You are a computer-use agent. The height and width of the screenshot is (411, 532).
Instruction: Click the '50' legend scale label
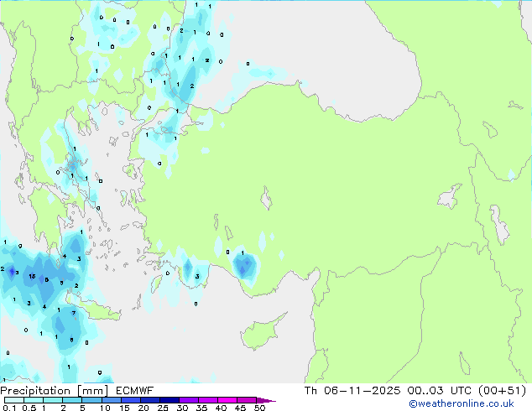coord(259,408)
